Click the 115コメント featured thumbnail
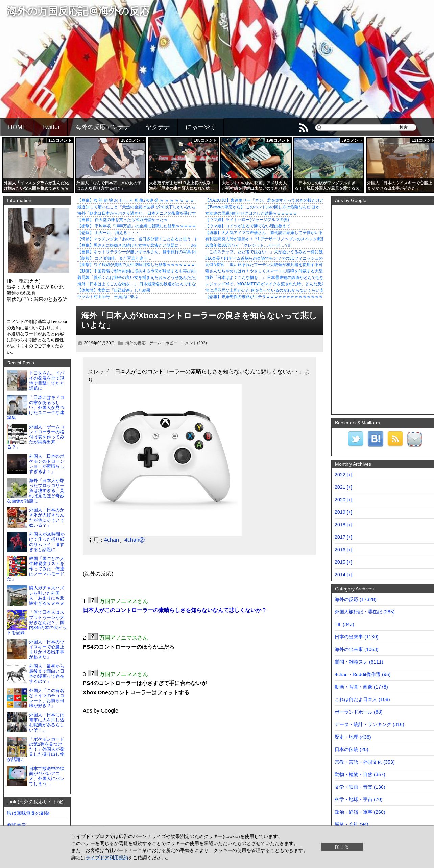434x868 pixels. coord(38,165)
